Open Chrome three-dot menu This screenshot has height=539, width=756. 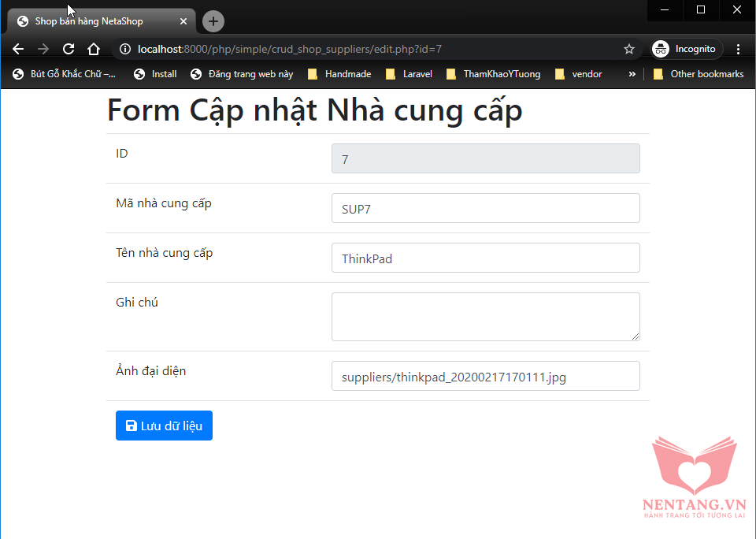738,49
